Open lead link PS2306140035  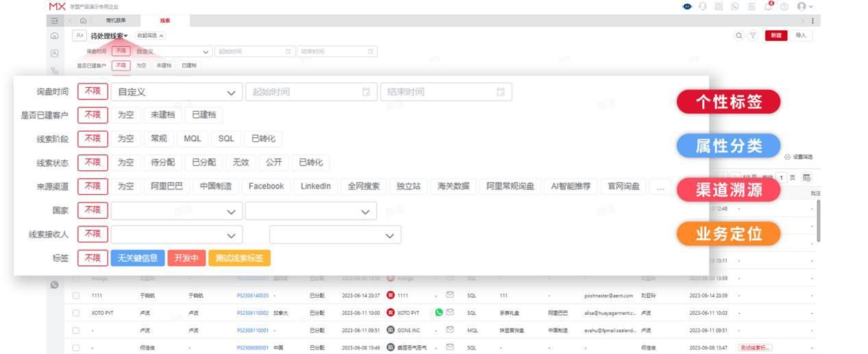pyautogui.click(x=253, y=296)
